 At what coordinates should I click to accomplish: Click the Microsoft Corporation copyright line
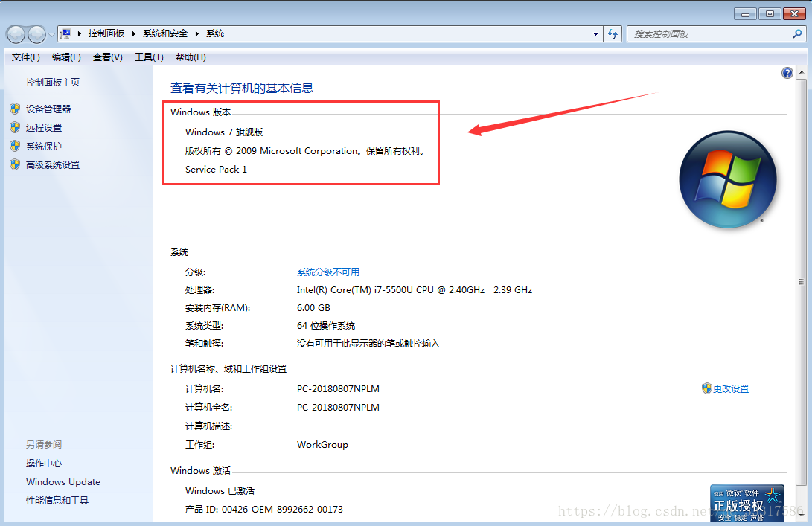coord(306,151)
